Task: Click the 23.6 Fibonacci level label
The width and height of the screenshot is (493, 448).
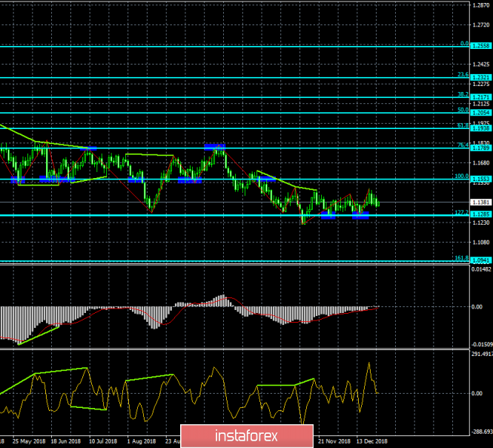Action: click(463, 75)
